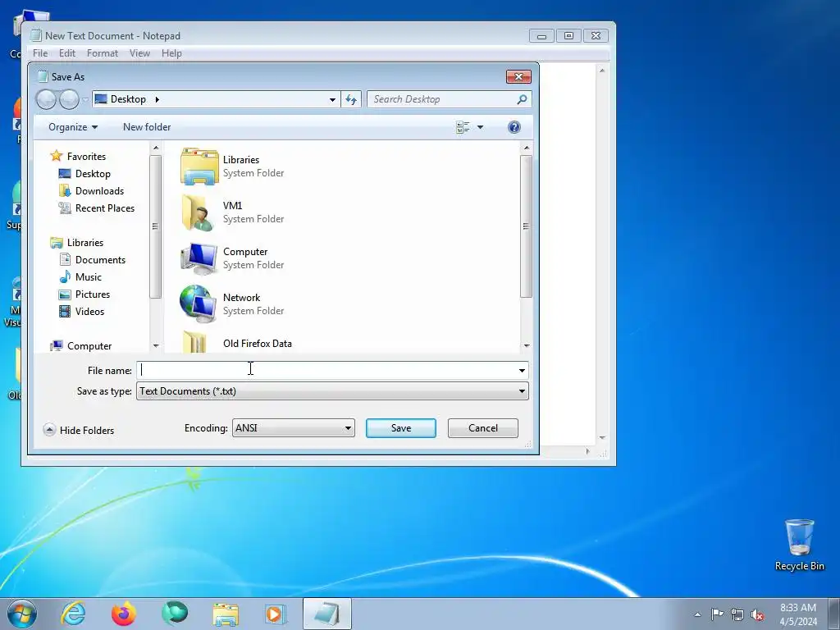Show hidden icons in the system tray

pos(697,614)
